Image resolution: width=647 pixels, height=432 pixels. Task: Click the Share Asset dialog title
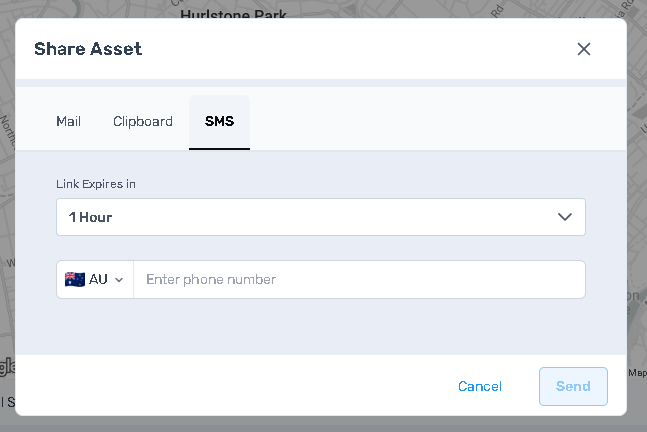(x=88, y=49)
